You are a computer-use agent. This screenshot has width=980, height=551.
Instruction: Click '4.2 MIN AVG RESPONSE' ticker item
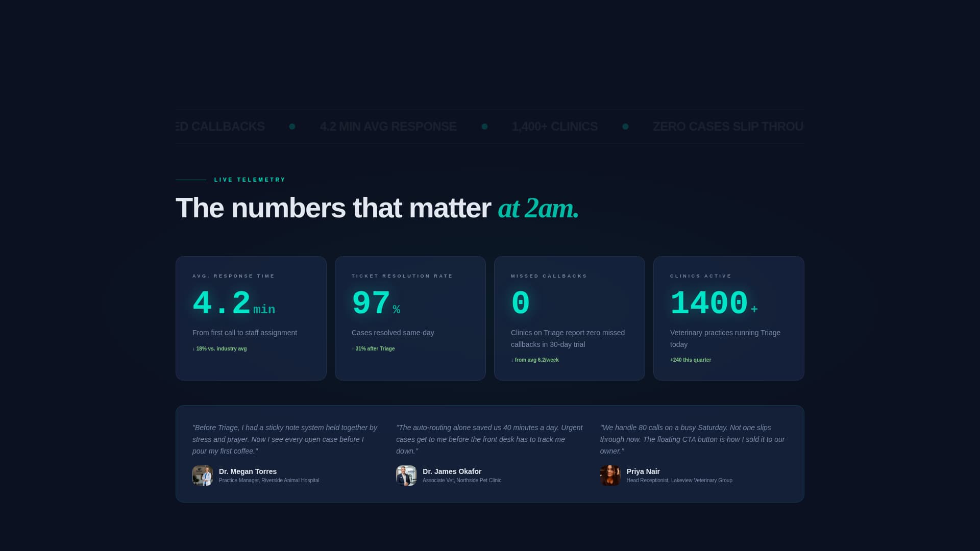tap(388, 127)
